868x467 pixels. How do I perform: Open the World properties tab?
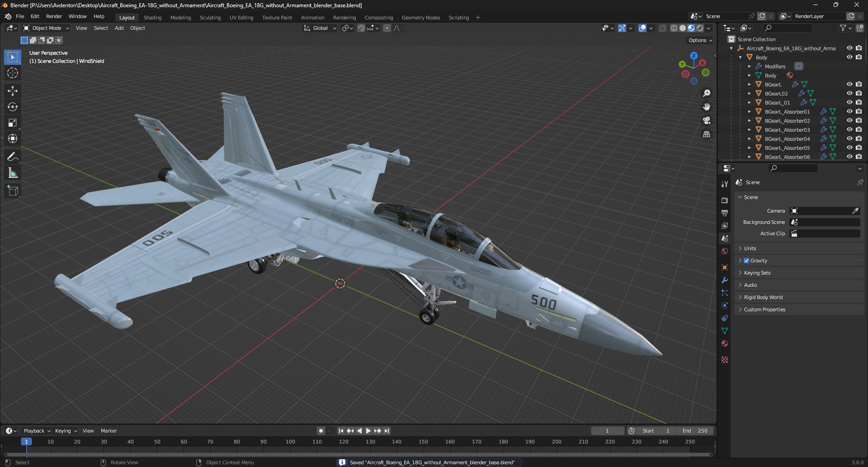click(x=725, y=251)
